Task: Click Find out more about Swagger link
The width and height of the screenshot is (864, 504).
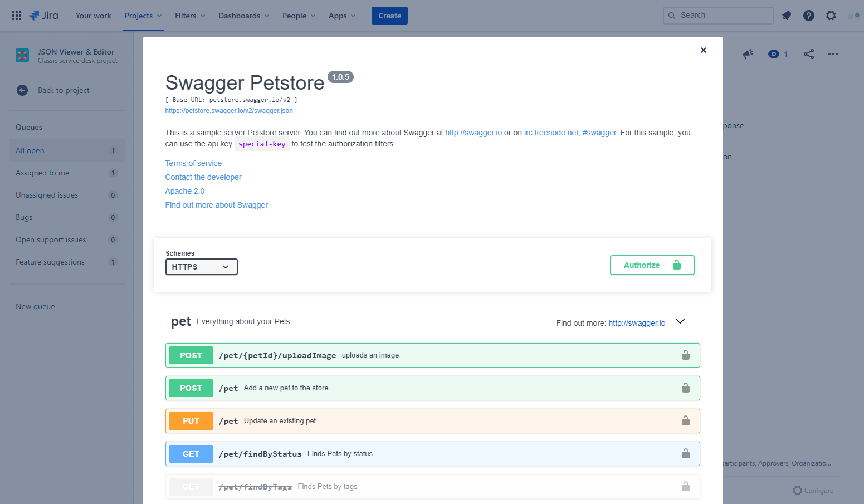Action: 217,205
